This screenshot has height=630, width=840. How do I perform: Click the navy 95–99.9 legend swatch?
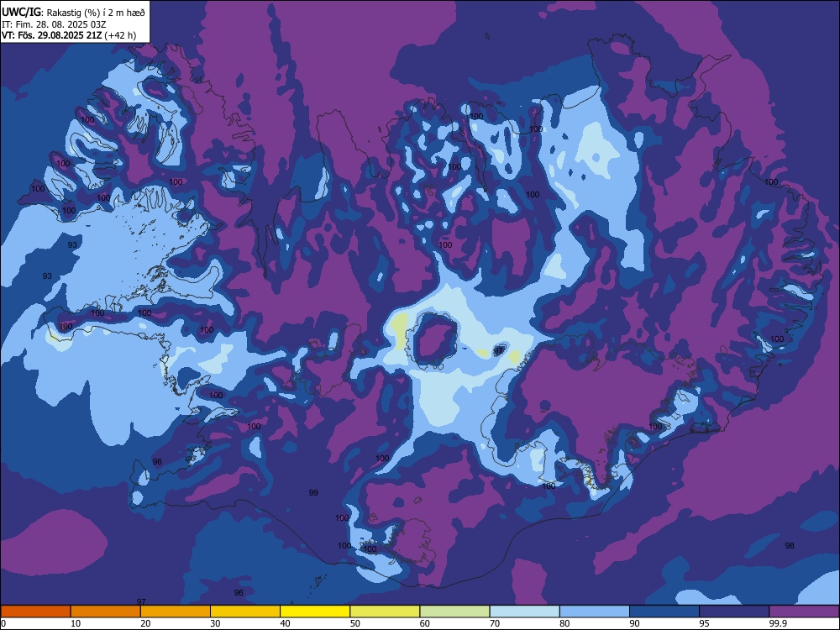point(734,612)
